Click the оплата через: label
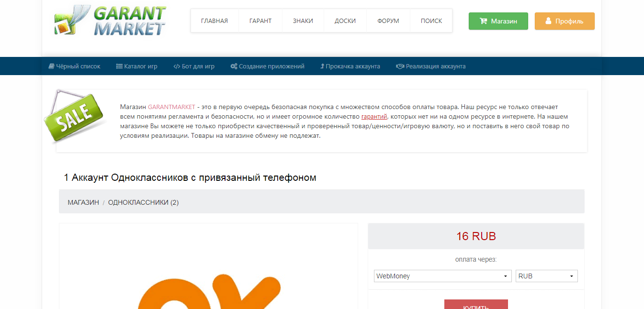Viewport: 644px width, 309px height. pyautogui.click(x=476, y=260)
